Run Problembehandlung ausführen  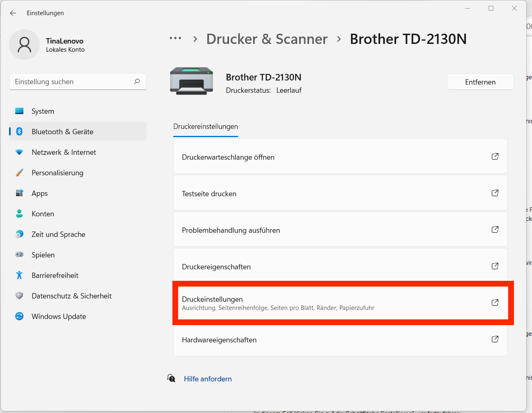(340, 229)
